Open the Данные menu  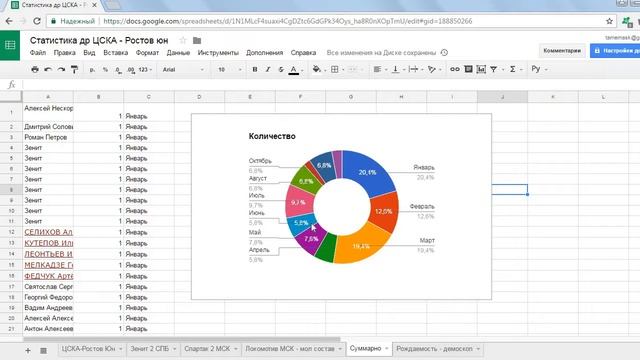[x=178, y=53]
